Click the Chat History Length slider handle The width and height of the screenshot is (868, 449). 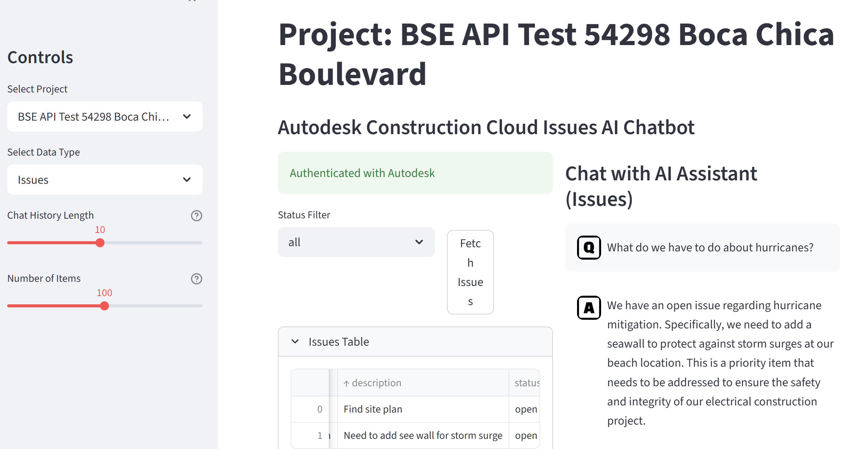pyautogui.click(x=100, y=243)
